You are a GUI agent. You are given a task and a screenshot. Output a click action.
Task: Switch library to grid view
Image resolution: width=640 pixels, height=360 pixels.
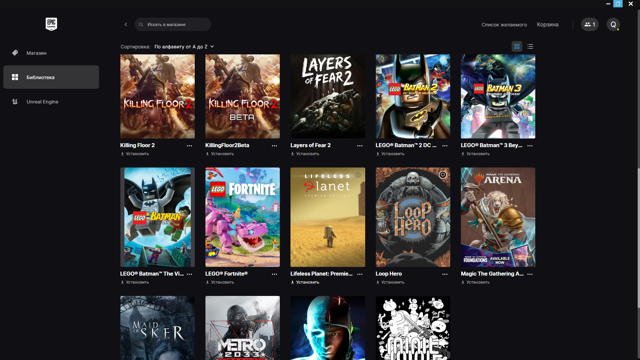(517, 47)
